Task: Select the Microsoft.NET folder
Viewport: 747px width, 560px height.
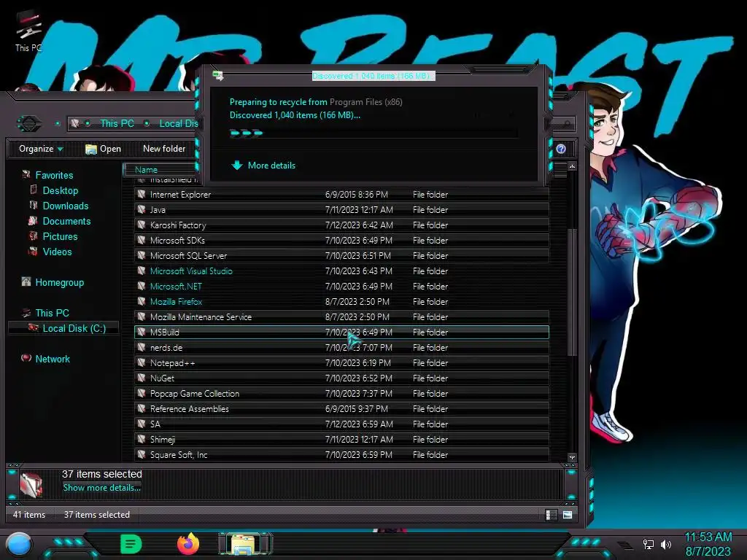Action: (341, 286)
